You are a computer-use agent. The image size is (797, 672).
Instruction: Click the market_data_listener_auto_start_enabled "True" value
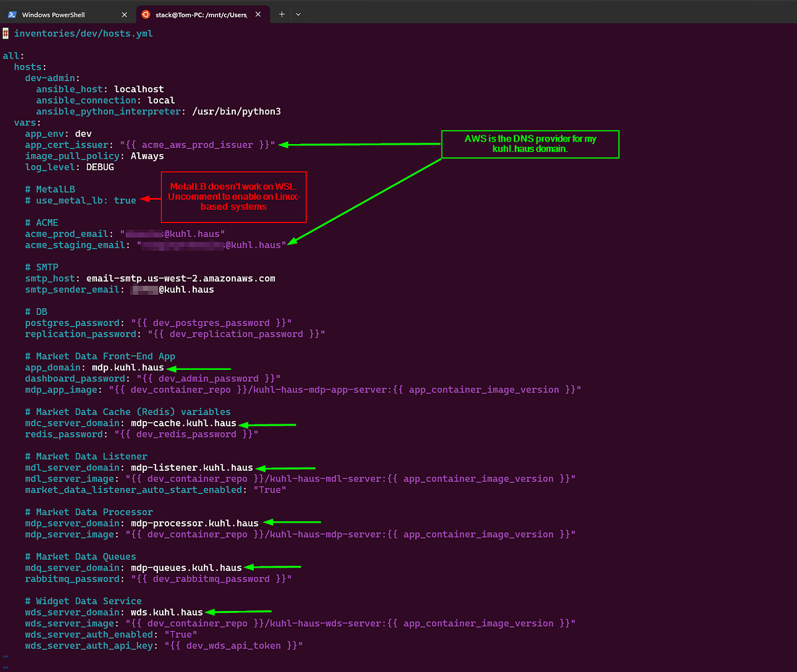270,490
